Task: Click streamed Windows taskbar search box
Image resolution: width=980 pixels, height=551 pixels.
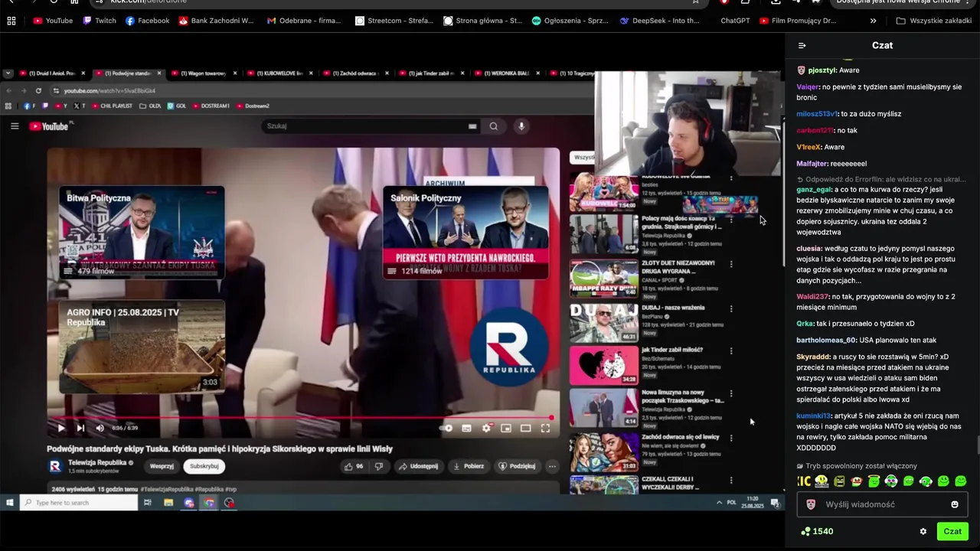Action: (79, 503)
